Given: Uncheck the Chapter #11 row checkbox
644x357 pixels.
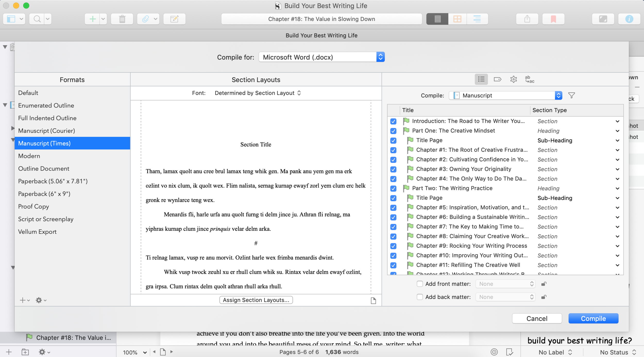Looking at the screenshot, I should [x=393, y=265].
